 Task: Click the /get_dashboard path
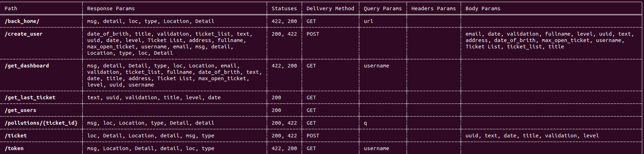tap(27, 66)
